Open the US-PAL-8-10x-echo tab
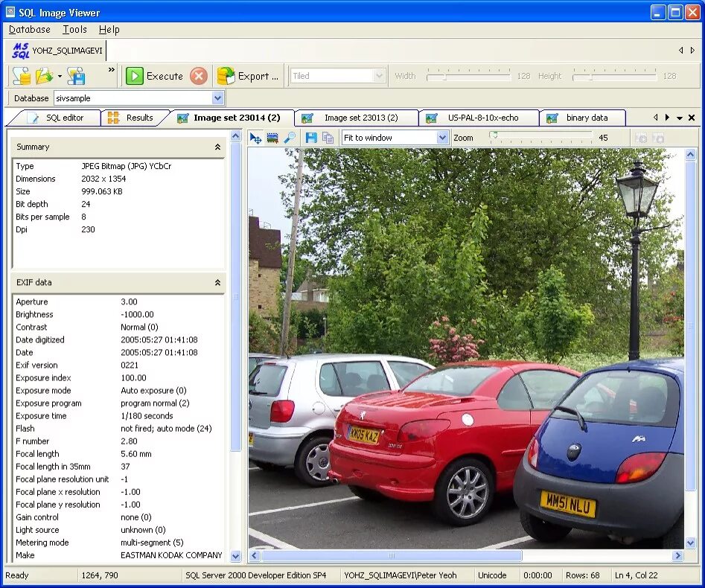 (x=477, y=118)
